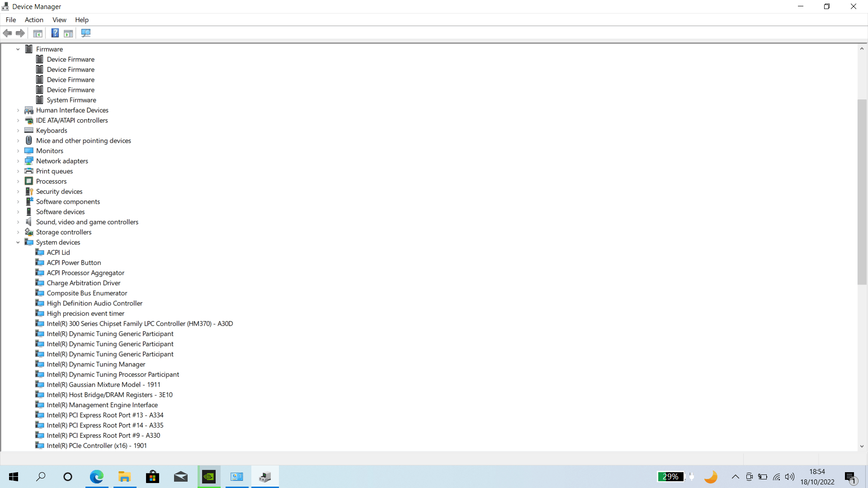Image resolution: width=868 pixels, height=488 pixels.
Task: Open the File menu
Action: 11,19
